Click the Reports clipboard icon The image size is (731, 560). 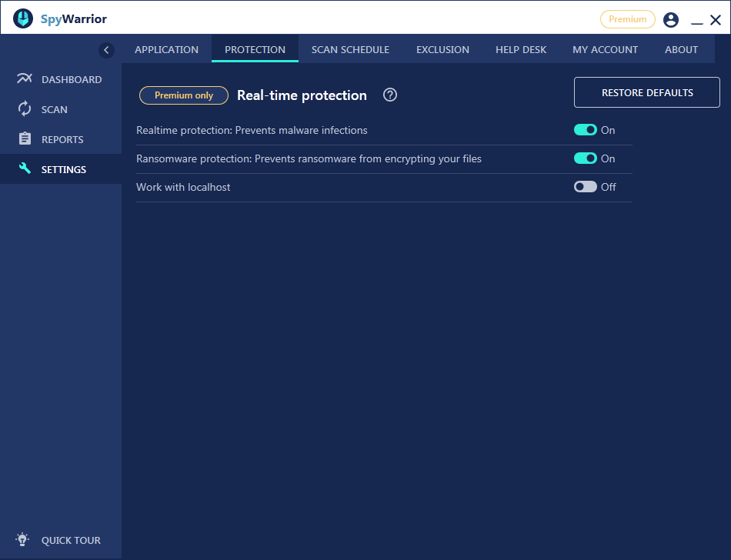coord(25,139)
